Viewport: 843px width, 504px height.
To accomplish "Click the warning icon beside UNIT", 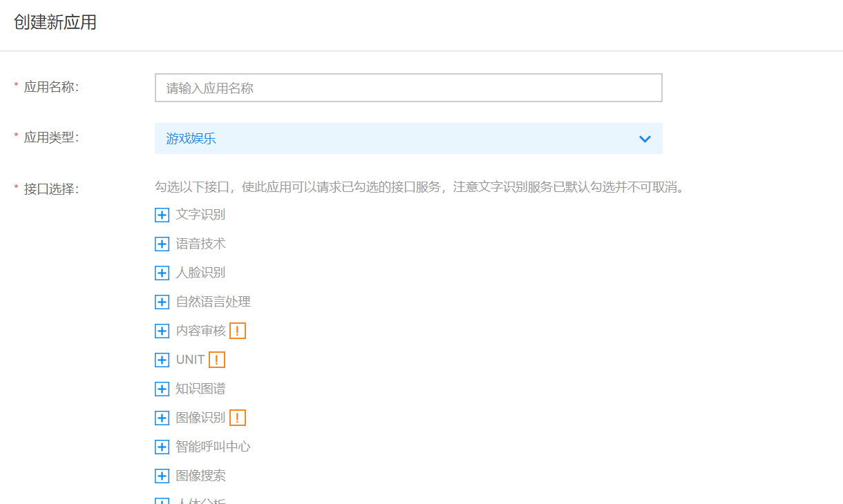I will coord(217,360).
